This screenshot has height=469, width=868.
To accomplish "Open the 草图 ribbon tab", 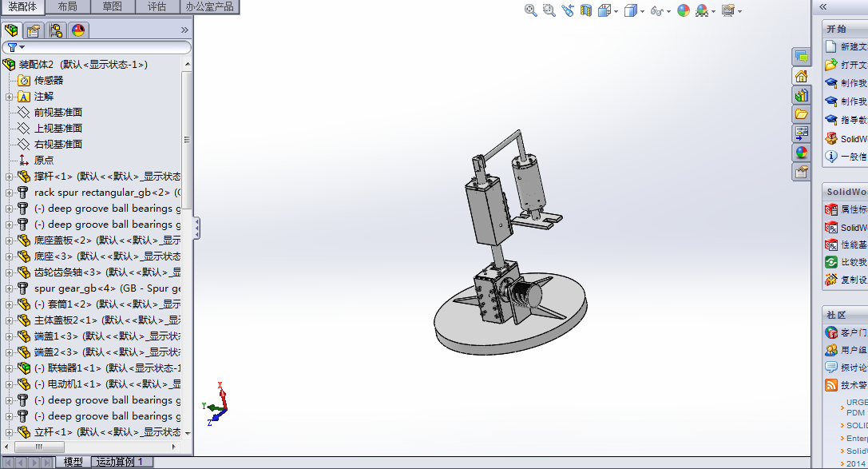I will [113, 6].
